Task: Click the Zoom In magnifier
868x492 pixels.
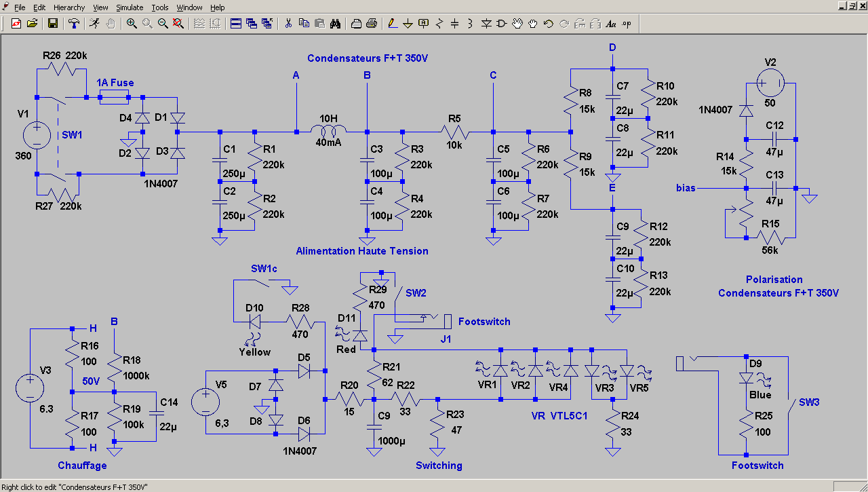Action: (132, 23)
